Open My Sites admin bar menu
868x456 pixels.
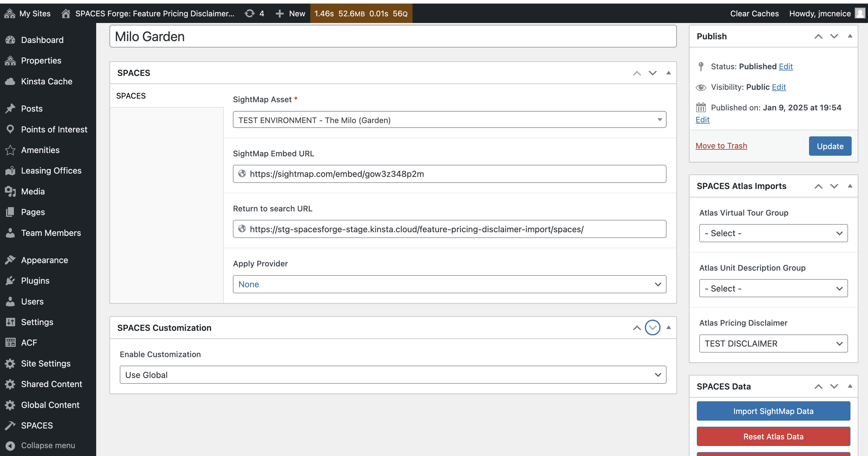pos(28,14)
